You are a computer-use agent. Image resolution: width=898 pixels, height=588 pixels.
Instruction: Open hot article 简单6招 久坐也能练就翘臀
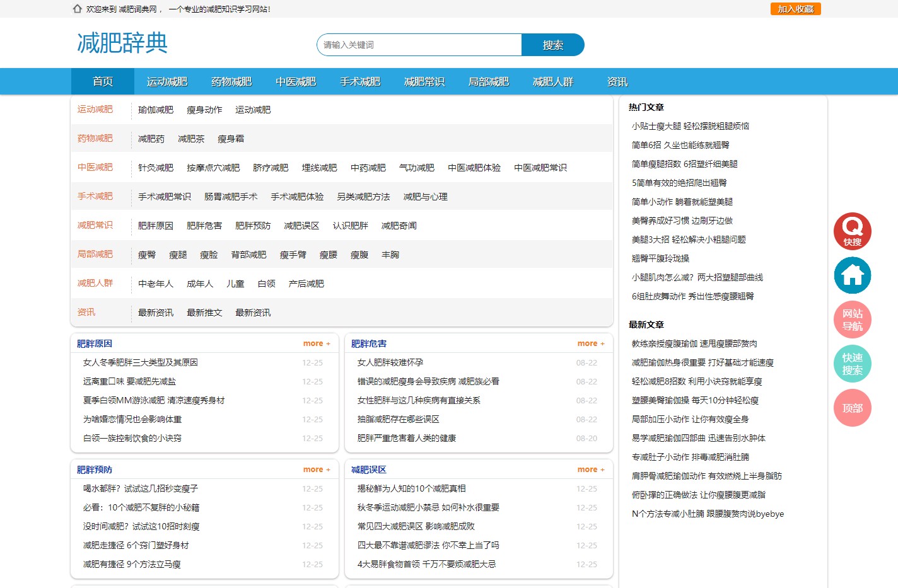(x=680, y=145)
